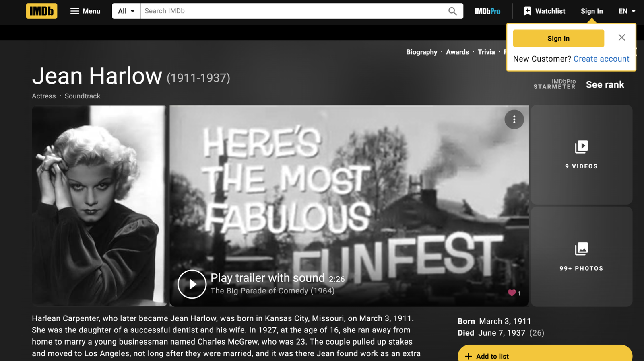Close the sign-in popup
Image resolution: width=644 pixels, height=361 pixels.
coord(621,37)
